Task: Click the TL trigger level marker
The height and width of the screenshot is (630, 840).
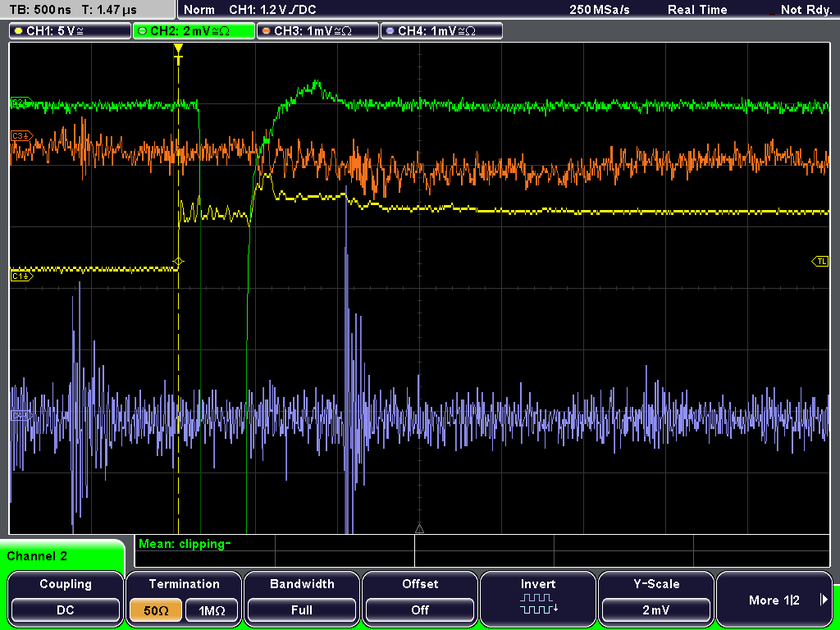Action: click(820, 262)
